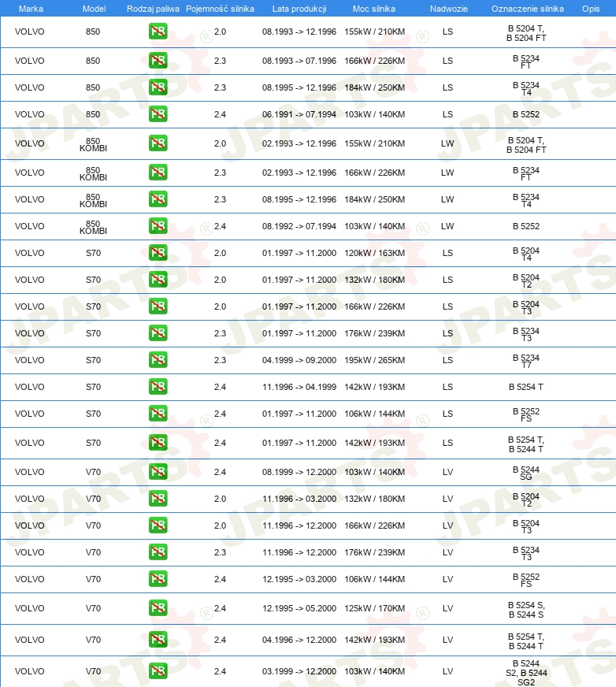The image size is (616, 687).
Task: Select the date 11.1996 -> 04.1999
Action: (299, 387)
